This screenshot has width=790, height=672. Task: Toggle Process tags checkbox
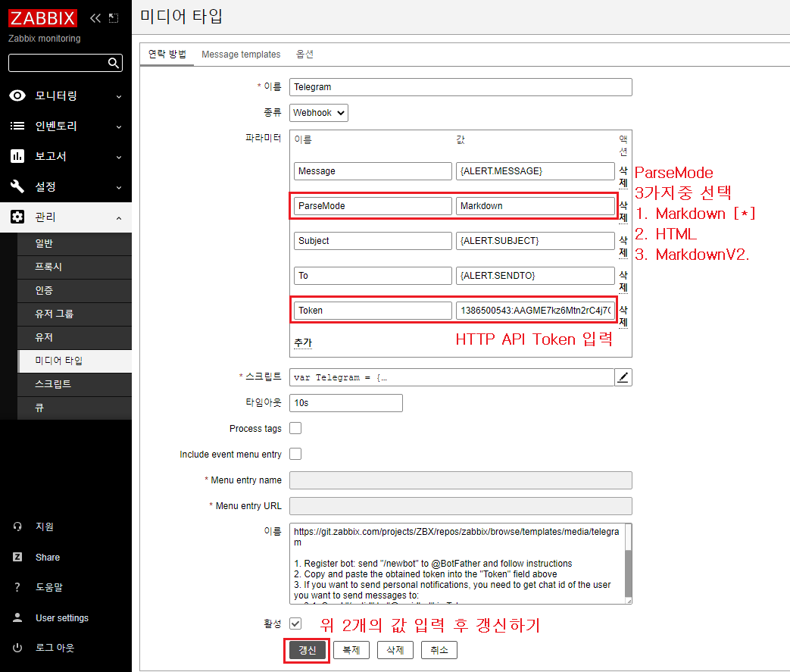pyautogui.click(x=295, y=429)
